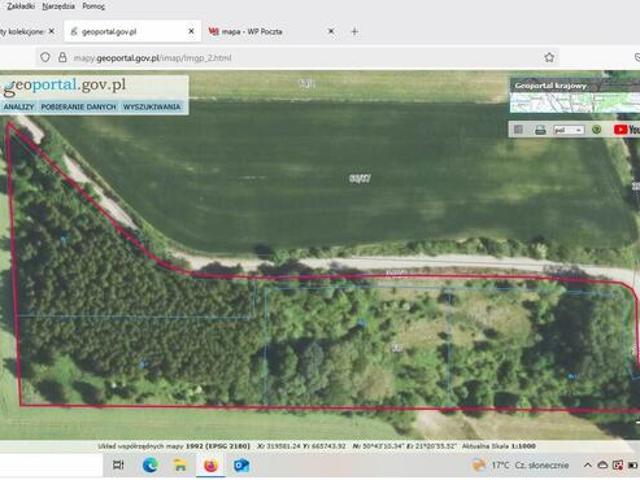Click the map layers grid icon
640x480 pixels.
point(518,129)
